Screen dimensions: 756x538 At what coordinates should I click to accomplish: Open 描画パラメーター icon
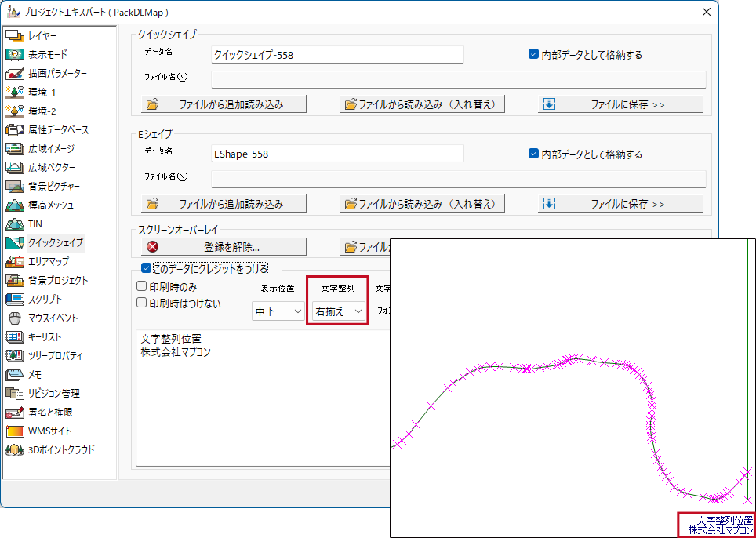coord(14,73)
